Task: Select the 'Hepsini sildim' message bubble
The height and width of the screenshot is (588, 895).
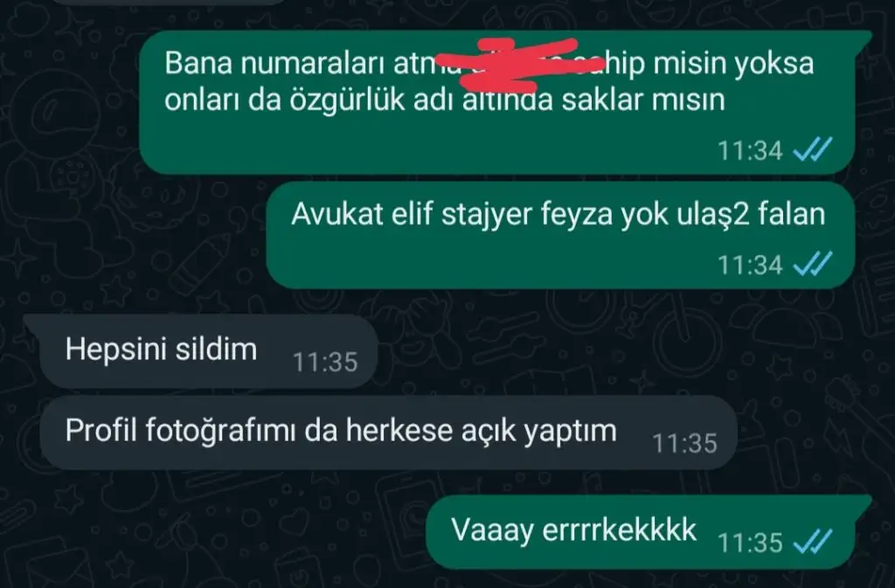Action: pos(208,351)
